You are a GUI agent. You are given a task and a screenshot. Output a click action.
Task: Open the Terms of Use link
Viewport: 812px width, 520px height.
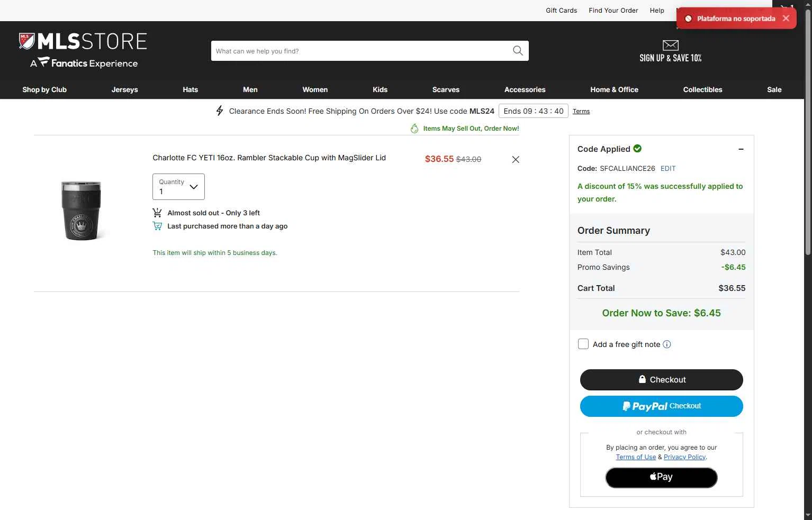coord(636,457)
